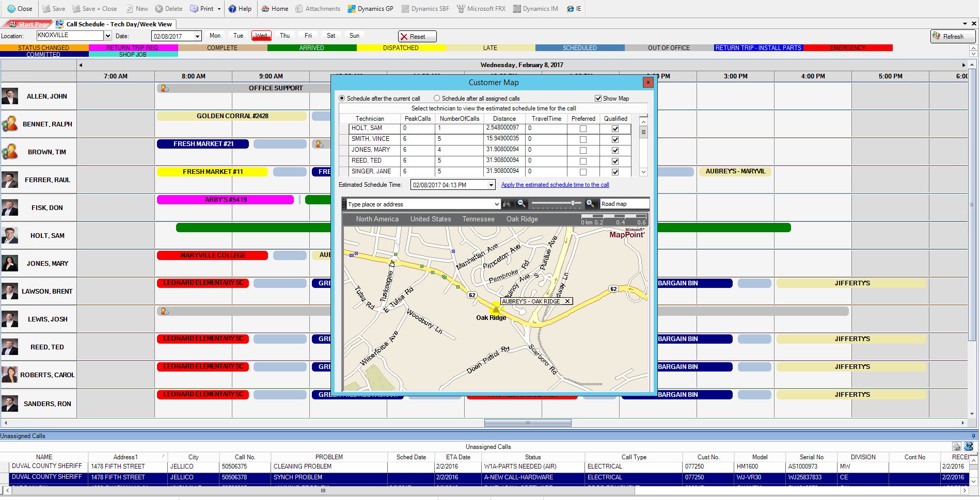
Task: Click the note icon in Lewis, Josh row
Action: coord(164,311)
